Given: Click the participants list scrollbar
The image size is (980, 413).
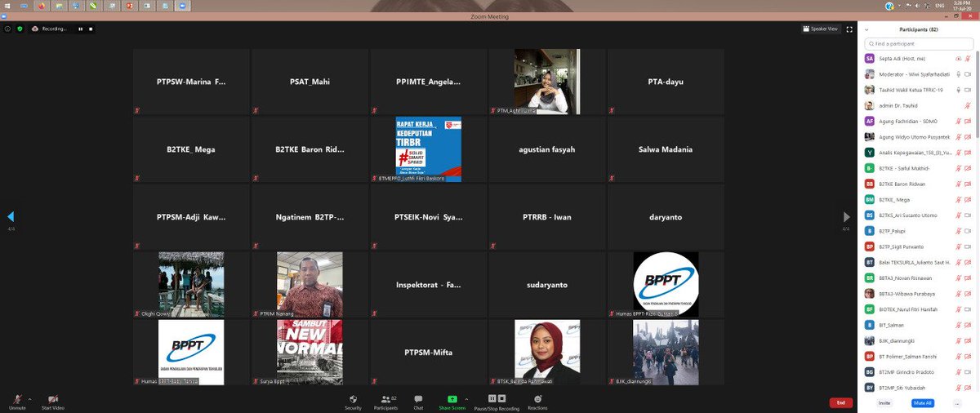Looking at the screenshot, I should click(977, 94).
